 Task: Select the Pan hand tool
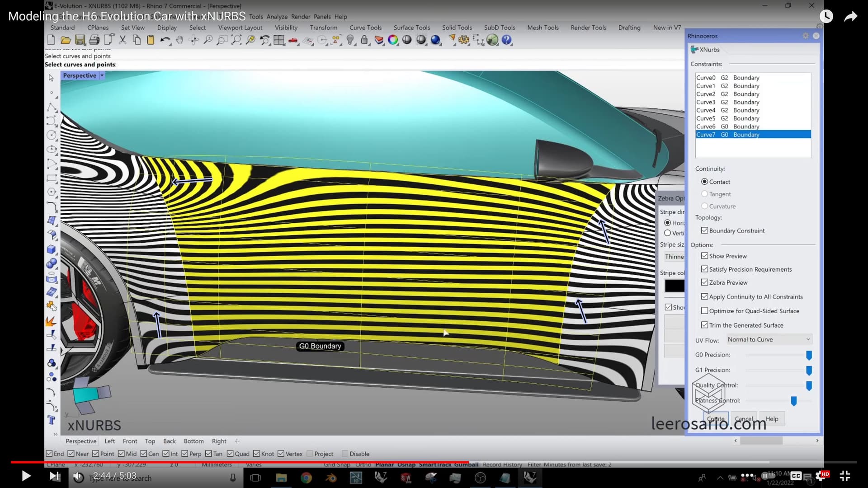179,40
